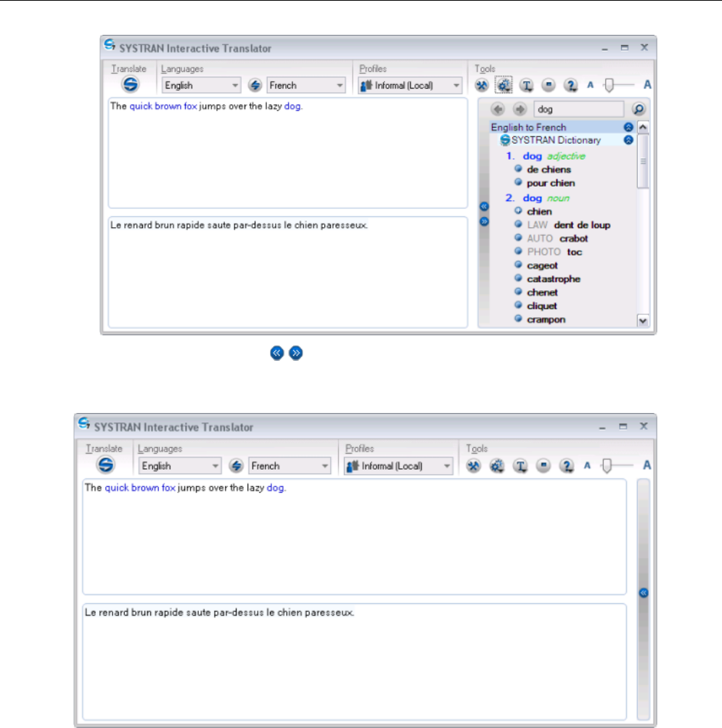Screen dimensions: 722x728
Task: Select the 'dog noun' heading
Action: (x=546, y=198)
